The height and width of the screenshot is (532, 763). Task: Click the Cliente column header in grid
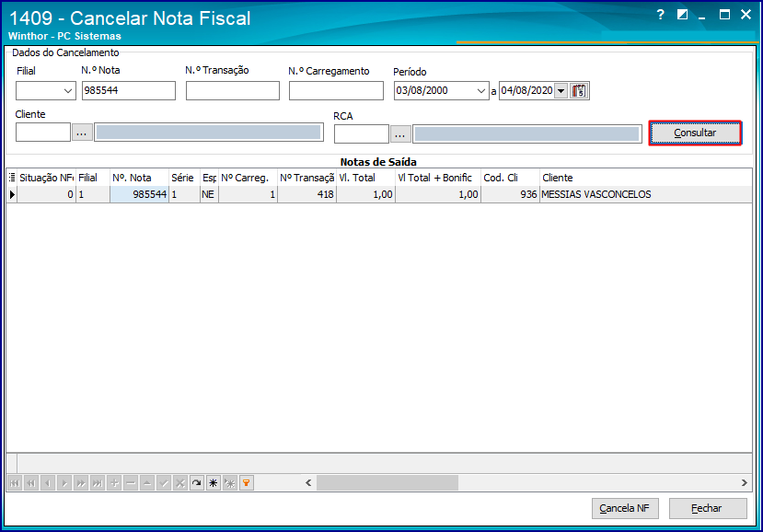pos(646,178)
